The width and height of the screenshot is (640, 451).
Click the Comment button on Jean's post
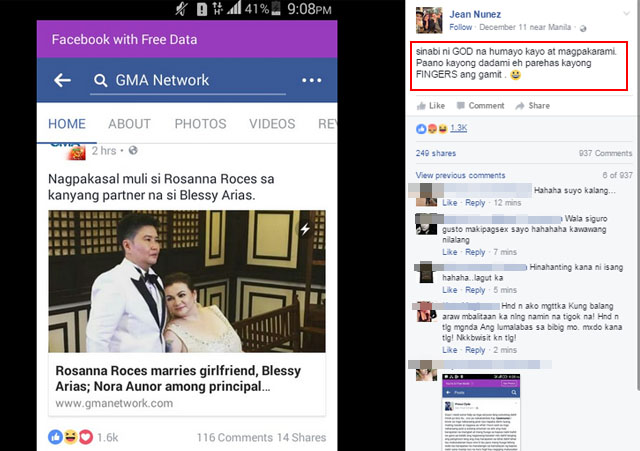pyautogui.click(x=480, y=106)
